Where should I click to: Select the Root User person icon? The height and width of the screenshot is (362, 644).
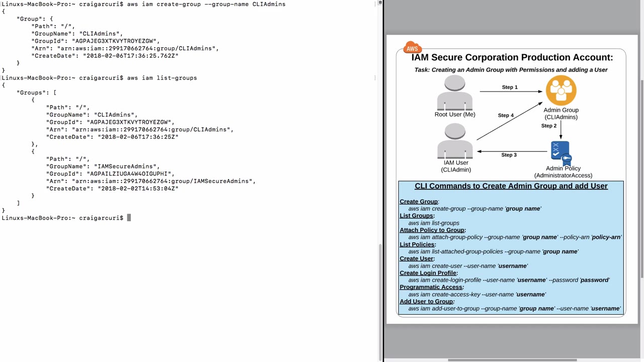point(455,93)
